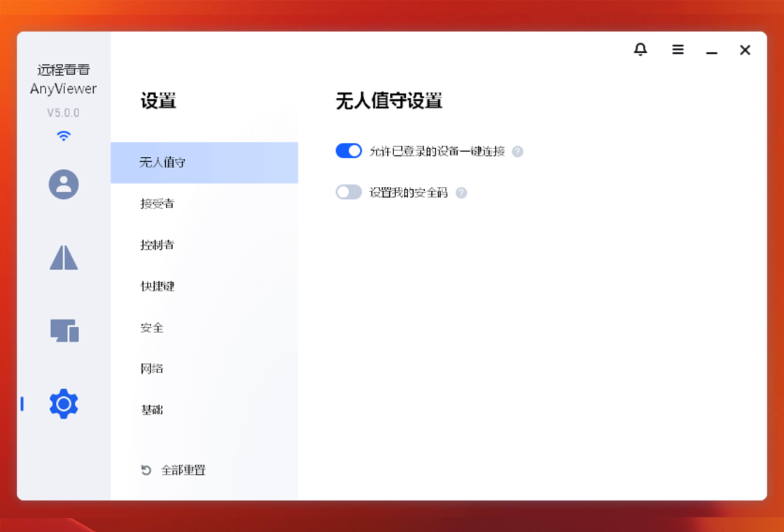784x532 pixels.
Task: Click help icon next to 允许已登录的设备一键连接
Action: [x=517, y=151]
